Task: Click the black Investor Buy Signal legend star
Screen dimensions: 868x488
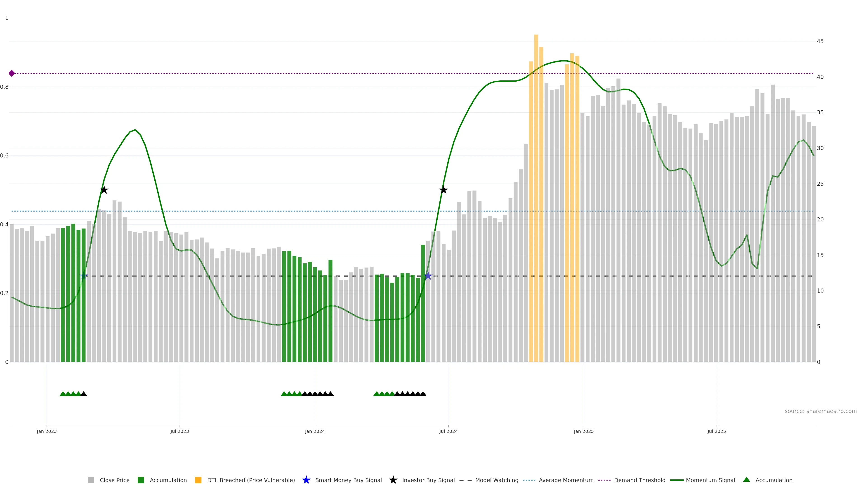Action: tap(393, 480)
